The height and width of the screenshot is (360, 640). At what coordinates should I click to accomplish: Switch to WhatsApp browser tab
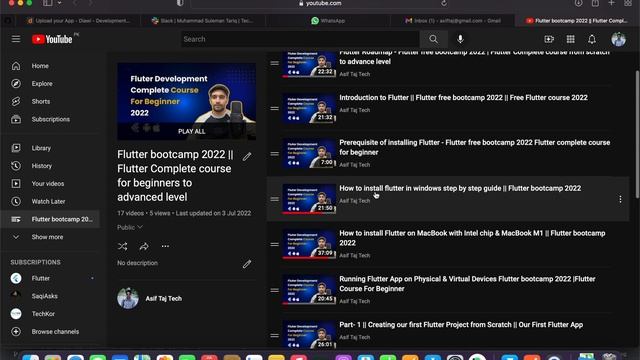coord(328,20)
